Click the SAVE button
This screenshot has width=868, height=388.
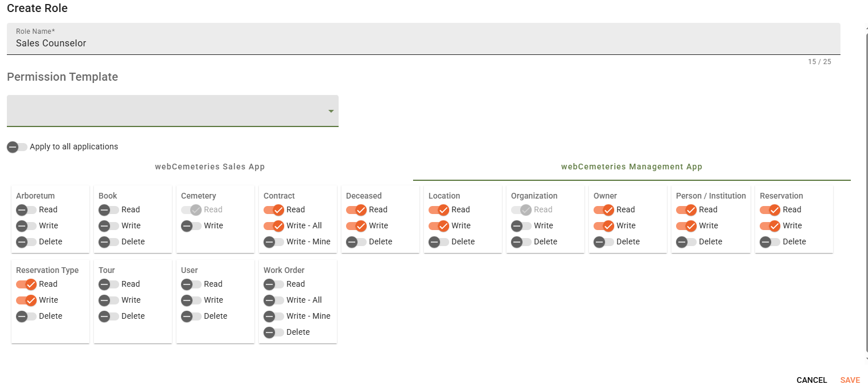(850, 380)
